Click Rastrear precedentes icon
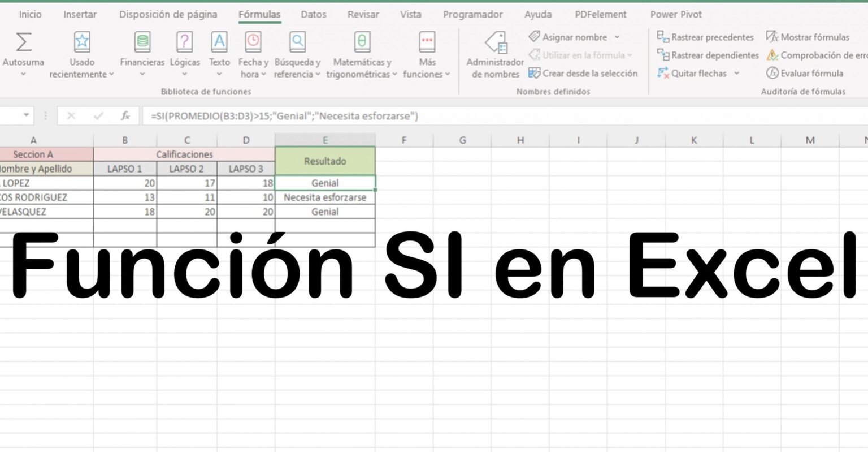 pyautogui.click(x=663, y=37)
